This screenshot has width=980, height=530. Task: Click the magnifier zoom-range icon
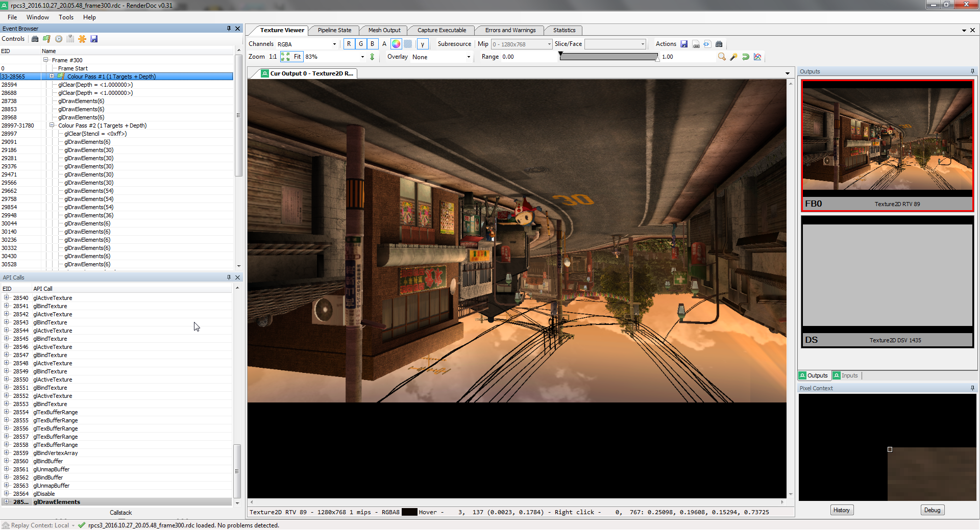click(722, 57)
